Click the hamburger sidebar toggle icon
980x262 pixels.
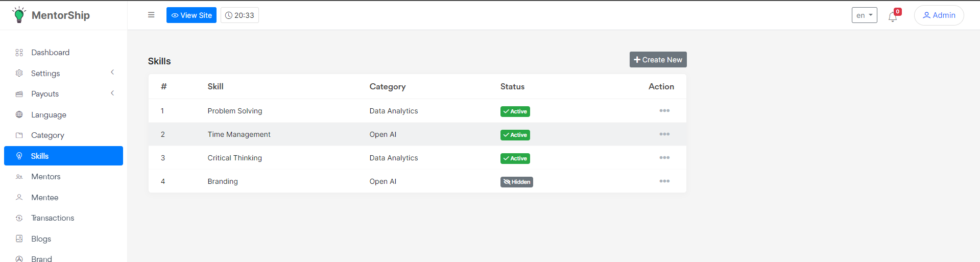click(x=151, y=15)
